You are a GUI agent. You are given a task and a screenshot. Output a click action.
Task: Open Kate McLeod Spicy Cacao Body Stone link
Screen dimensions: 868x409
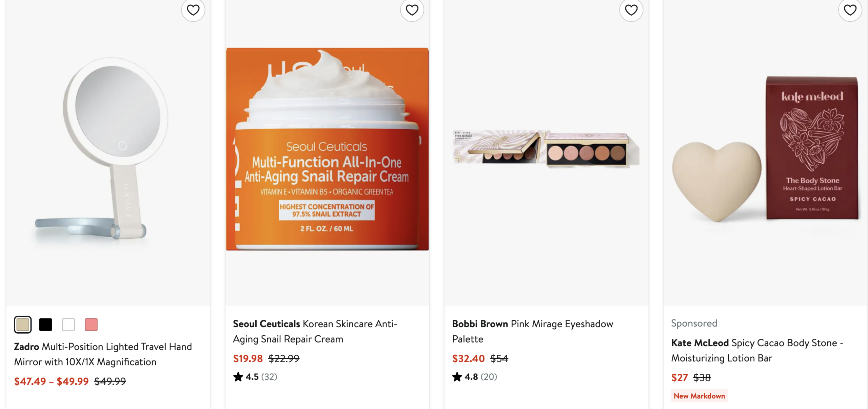pos(757,350)
